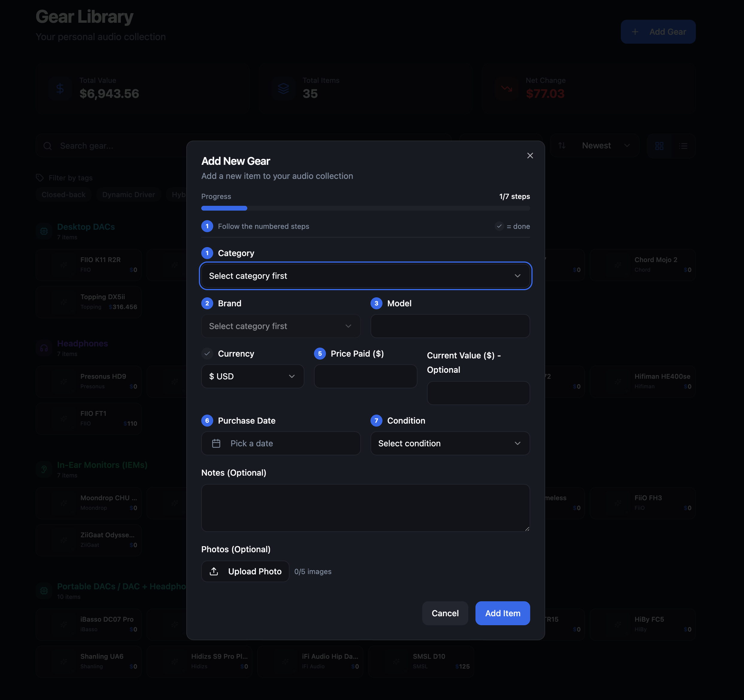Image resolution: width=744 pixels, height=700 pixels.
Task: Toggle the Dynamic Driver tag filter
Action: (128, 195)
